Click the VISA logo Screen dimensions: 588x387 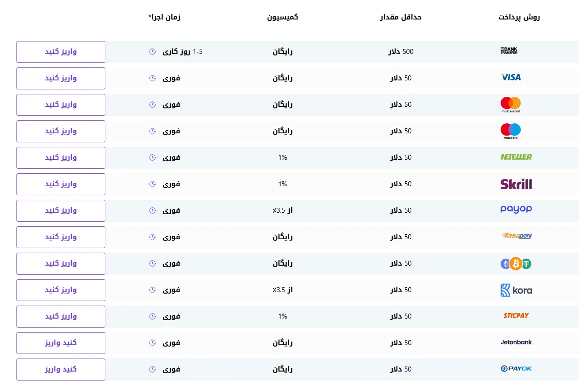pyautogui.click(x=511, y=77)
